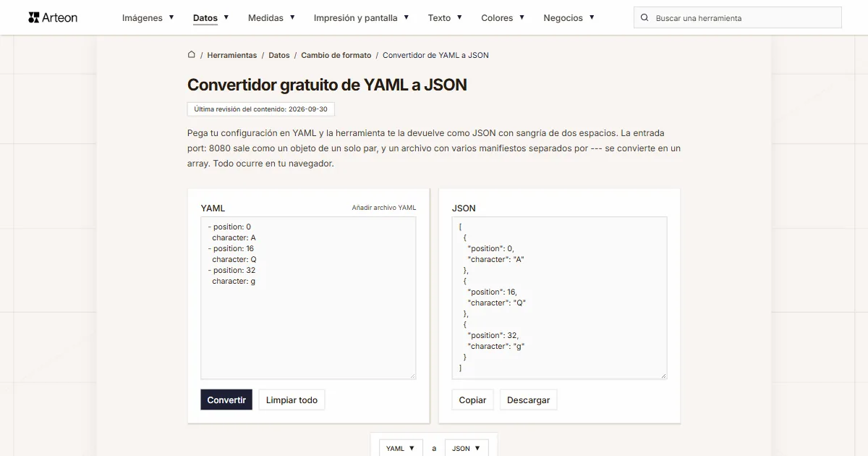Viewport: 868px width, 456px height.
Task: Open the JSON target format dropdown
Action: coord(467,448)
